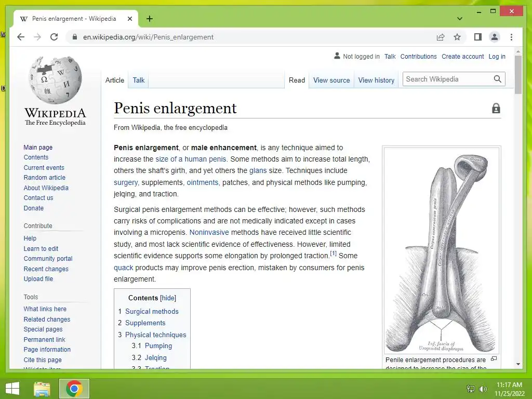Open a new browser tab

tap(149, 19)
